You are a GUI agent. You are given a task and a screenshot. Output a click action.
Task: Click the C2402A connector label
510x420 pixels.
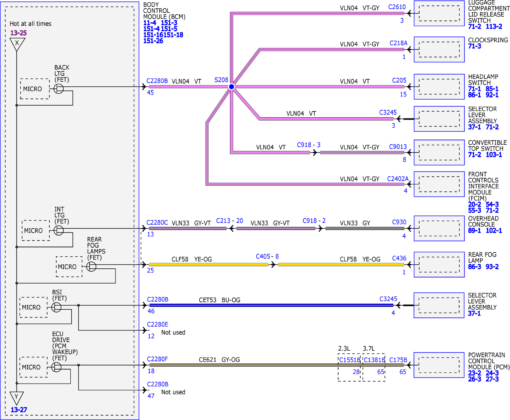coord(398,179)
